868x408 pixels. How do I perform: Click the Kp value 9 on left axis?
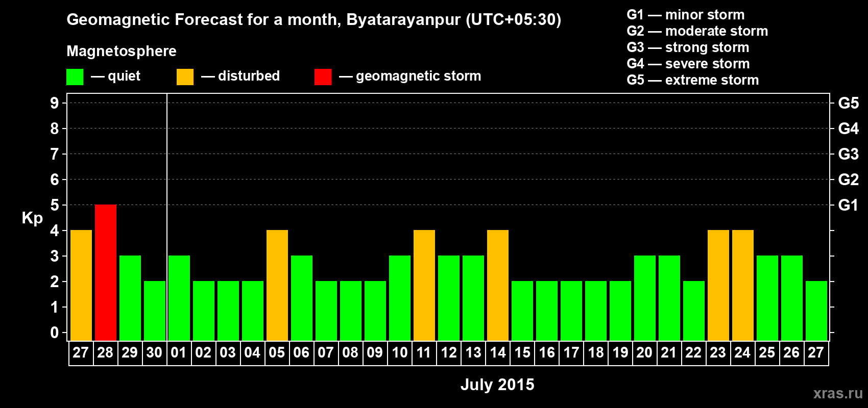click(x=55, y=103)
